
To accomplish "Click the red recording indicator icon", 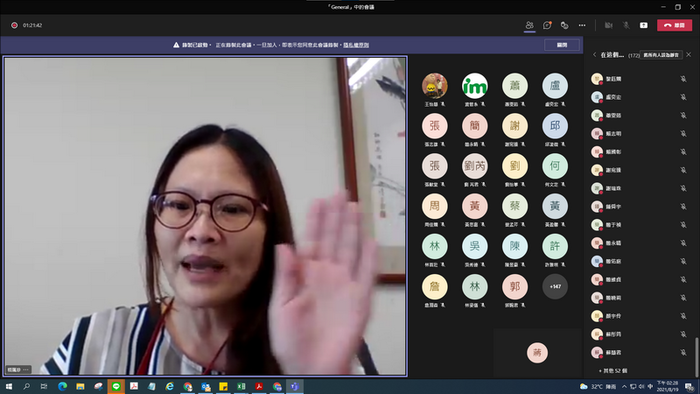I will pyautogui.click(x=14, y=25).
